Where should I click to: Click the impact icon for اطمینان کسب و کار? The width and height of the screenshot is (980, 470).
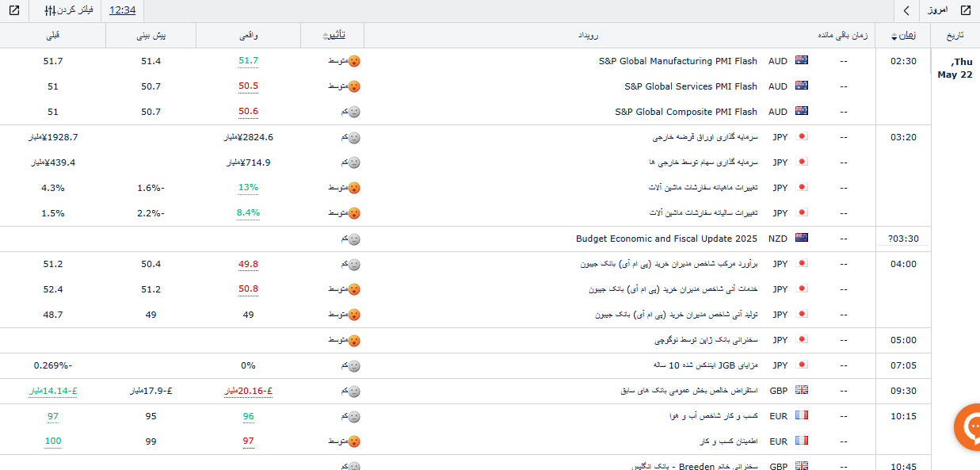coord(355,441)
